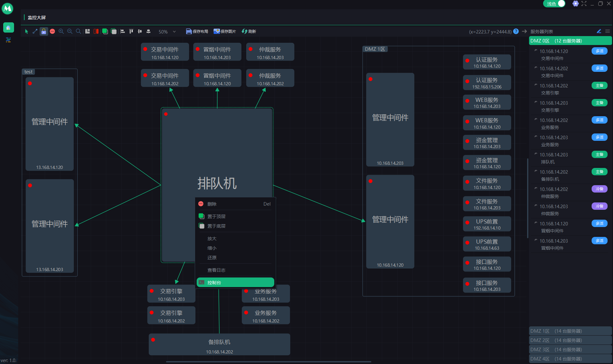Expand the DMZ 1区 server group
This screenshot has height=364, width=613.
[570, 331]
